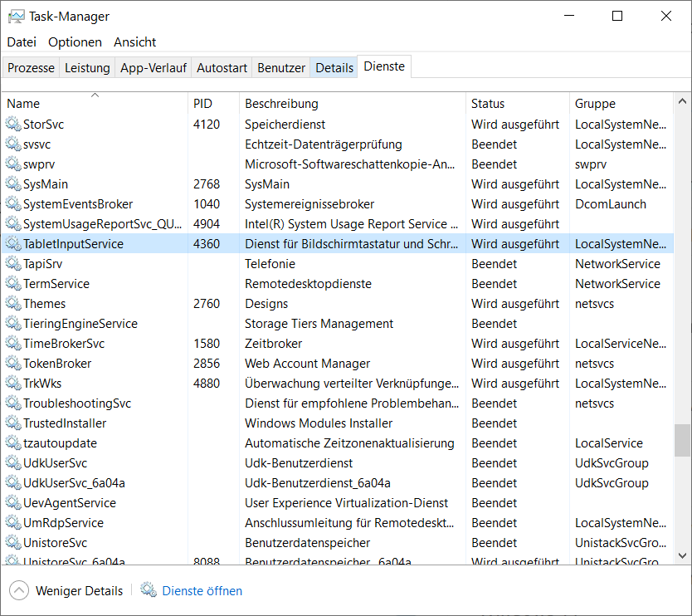Click the gear icon beside TokenBroker
Viewport: 692px width, 616px height.
pyautogui.click(x=12, y=364)
